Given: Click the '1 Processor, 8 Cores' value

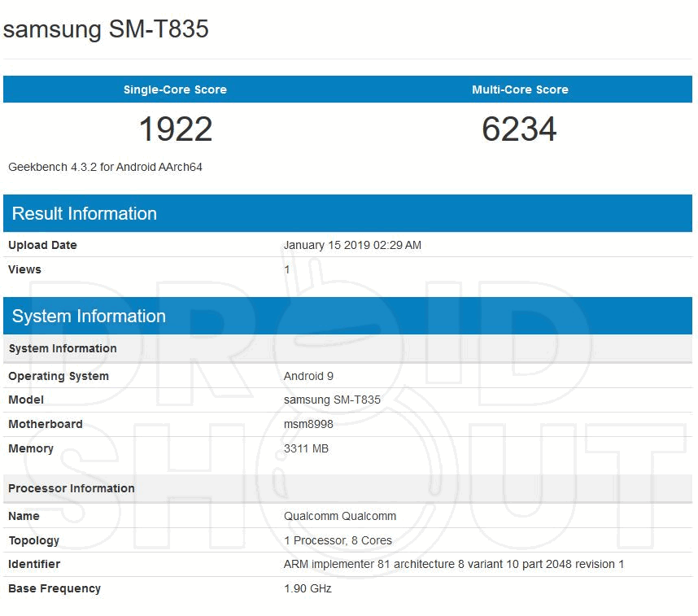Looking at the screenshot, I should pyautogui.click(x=338, y=540).
